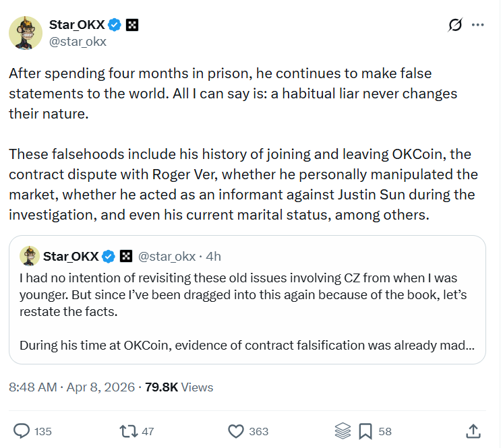Repost this tweet via retweet icon
503x448 pixels.
tap(127, 430)
